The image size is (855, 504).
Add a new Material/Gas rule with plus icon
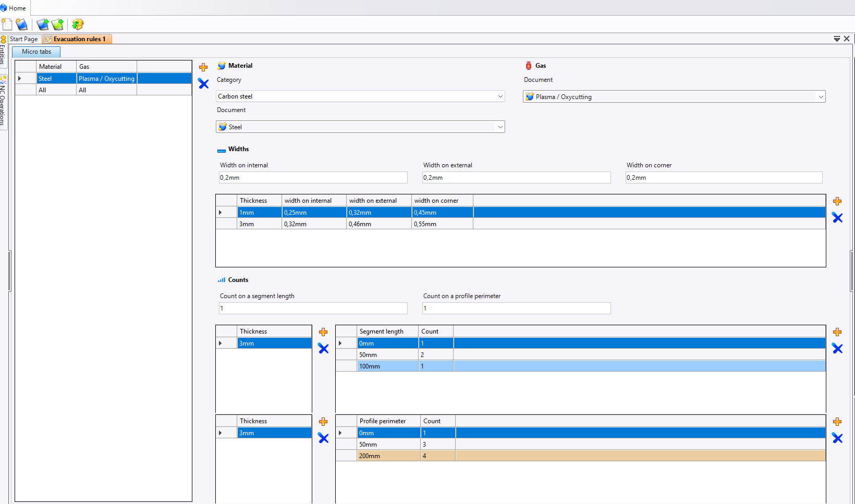(x=203, y=67)
